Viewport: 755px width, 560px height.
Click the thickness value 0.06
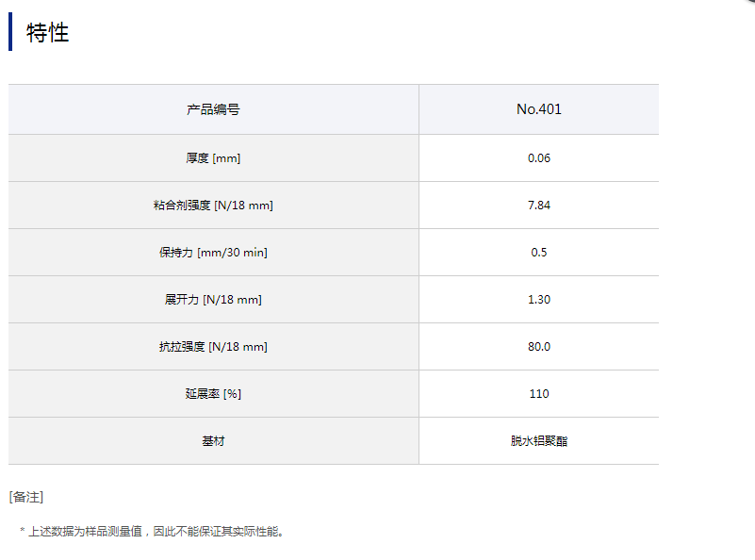click(538, 158)
